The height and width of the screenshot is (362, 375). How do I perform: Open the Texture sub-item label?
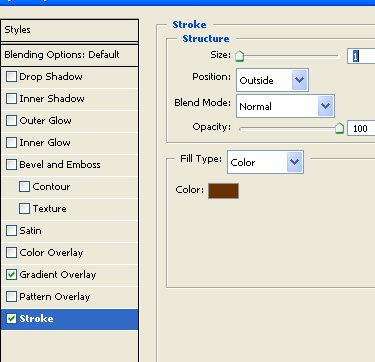pyautogui.click(x=50, y=209)
